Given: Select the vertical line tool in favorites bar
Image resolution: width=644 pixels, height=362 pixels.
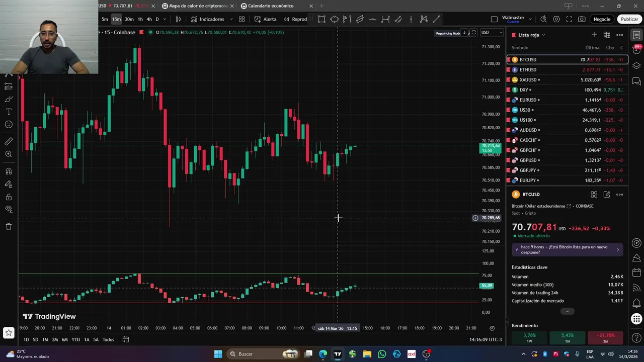Looking at the screenshot, I should [x=411, y=19].
